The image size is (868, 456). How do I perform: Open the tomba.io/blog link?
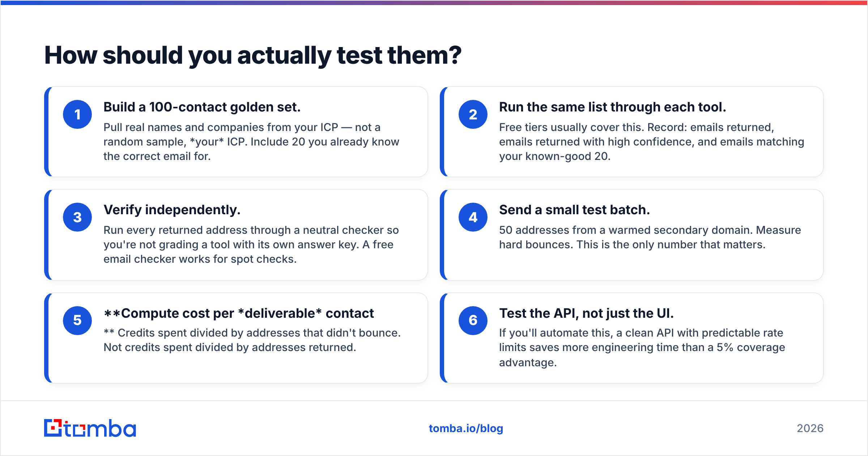(x=466, y=428)
